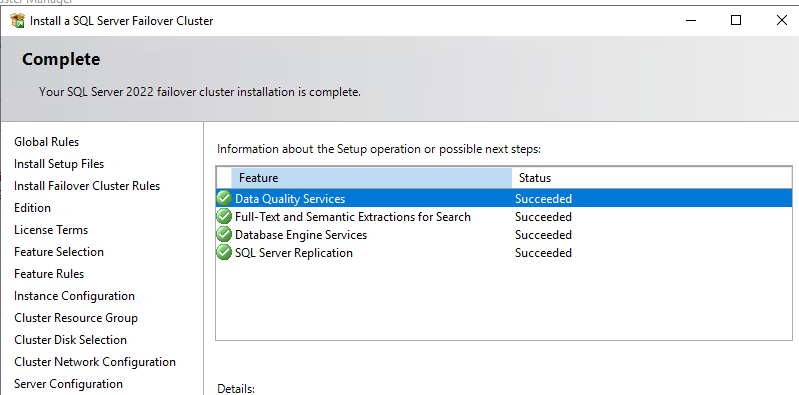Select the Database Engine Services row
The image size is (799, 395).
pos(504,234)
